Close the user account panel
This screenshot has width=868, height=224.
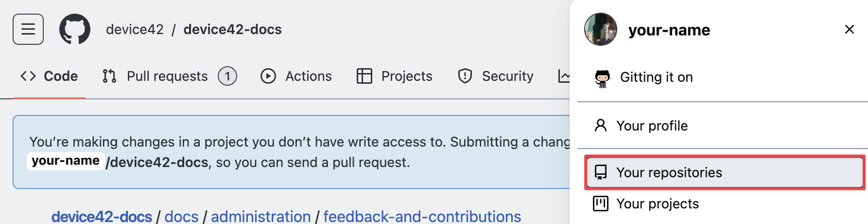point(849,29)
